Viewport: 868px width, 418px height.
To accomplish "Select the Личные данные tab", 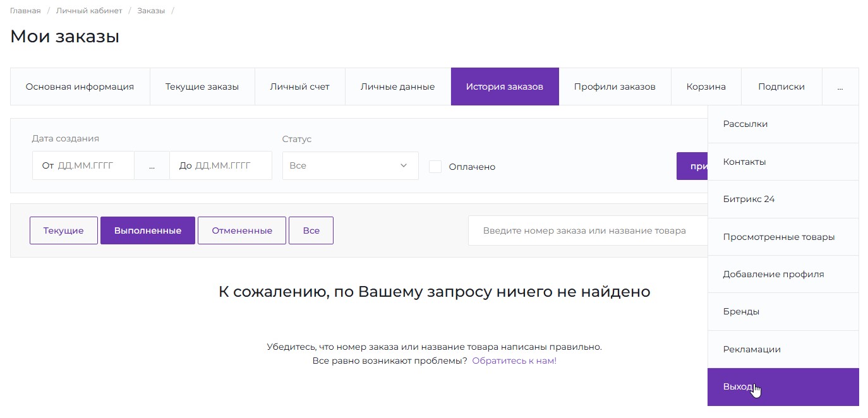I will 397,87.
